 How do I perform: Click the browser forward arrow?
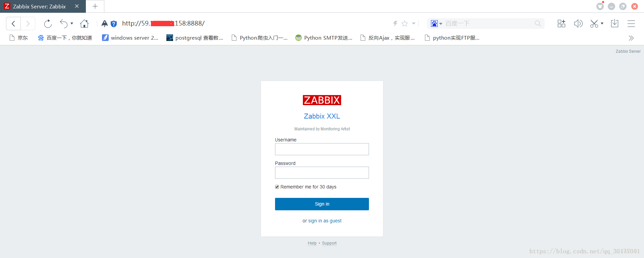click(x=28, y=24)
